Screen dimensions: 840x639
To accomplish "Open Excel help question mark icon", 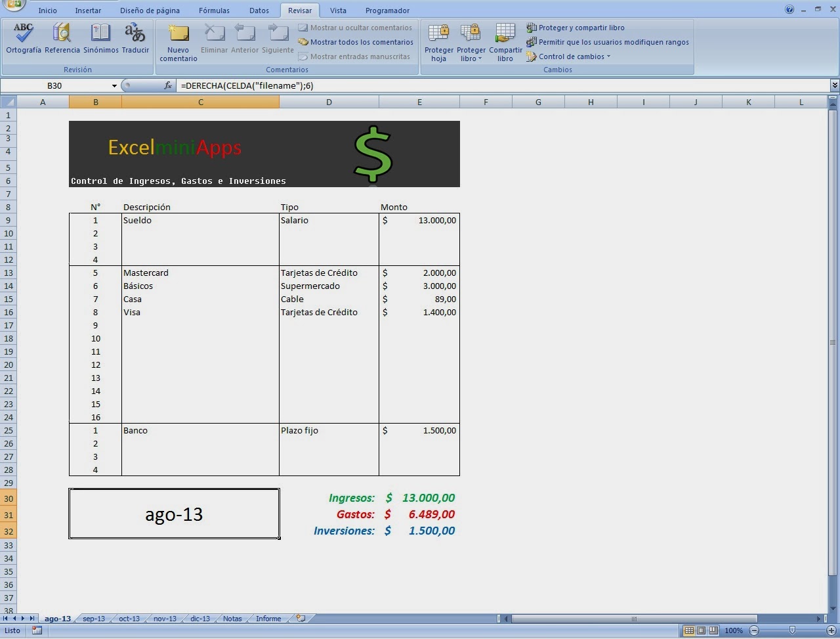I will pos(789,9).
